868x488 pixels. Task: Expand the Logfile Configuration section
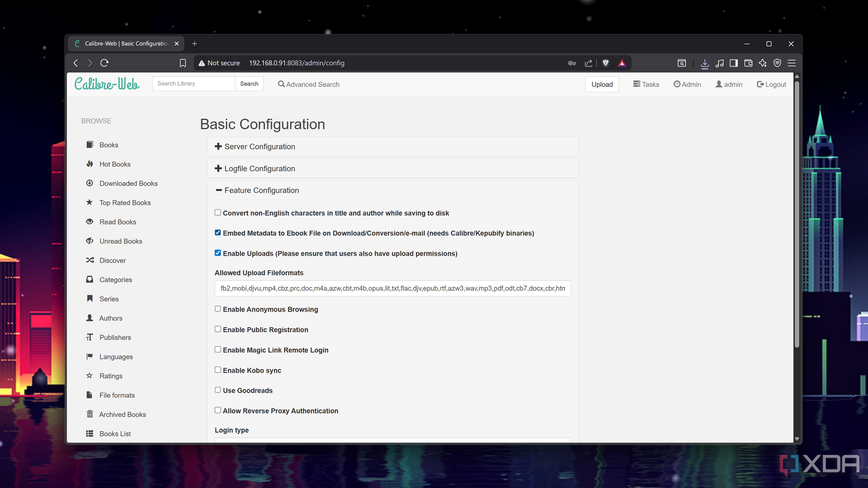(393, 168)
